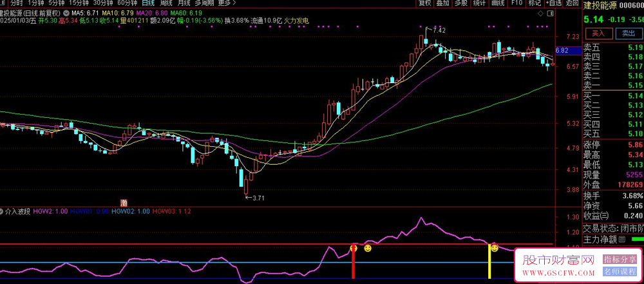Image resolution: width=644 pixels, height=284 pixels.
Task: Toggle 叠加 overlay option
Action: (442, 3)
